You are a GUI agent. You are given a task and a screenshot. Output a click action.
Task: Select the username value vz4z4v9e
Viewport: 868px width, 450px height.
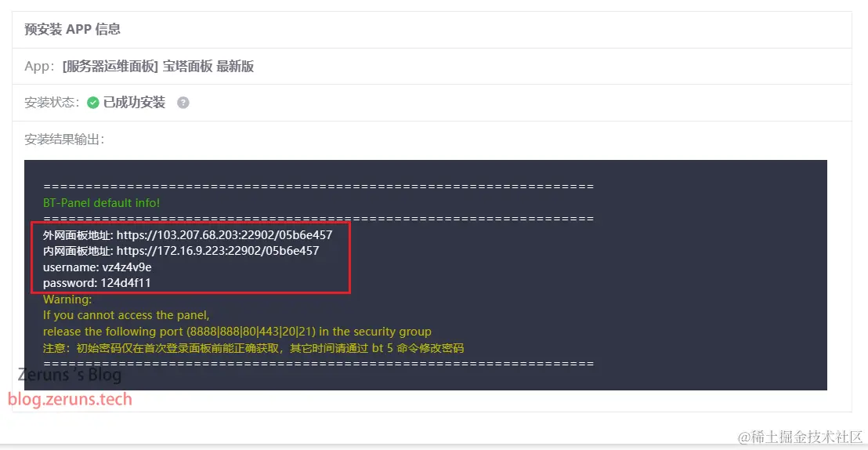point(127,267)
